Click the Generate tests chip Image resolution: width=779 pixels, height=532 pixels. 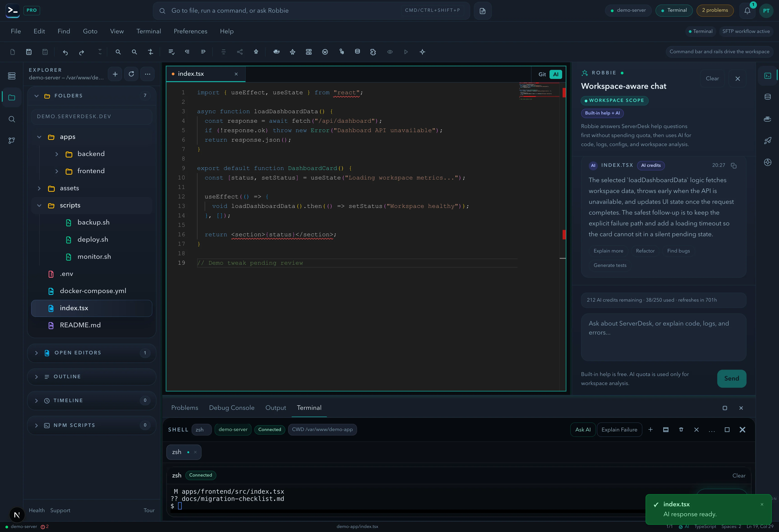coord(610,266)
